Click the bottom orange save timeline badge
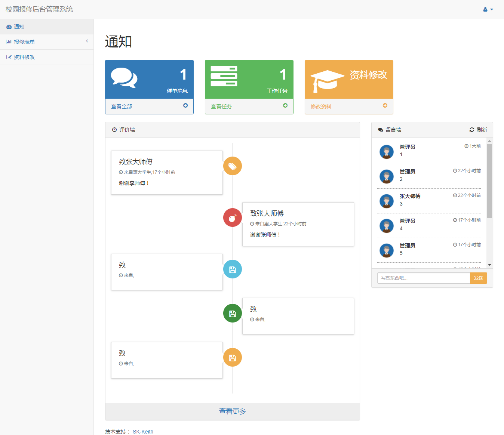This screenshot has height=435, width=504. (x=233, y=357)
